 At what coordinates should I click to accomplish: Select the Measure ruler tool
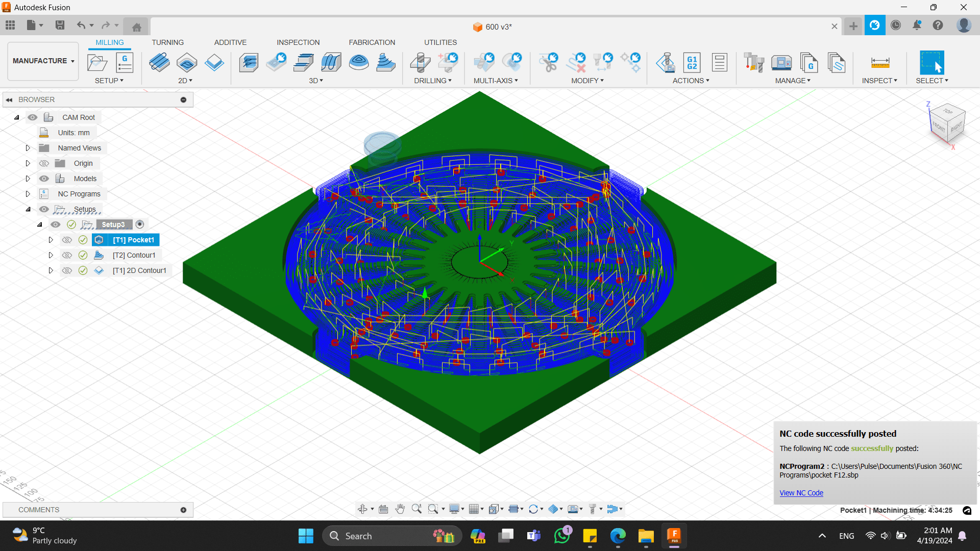880,63
